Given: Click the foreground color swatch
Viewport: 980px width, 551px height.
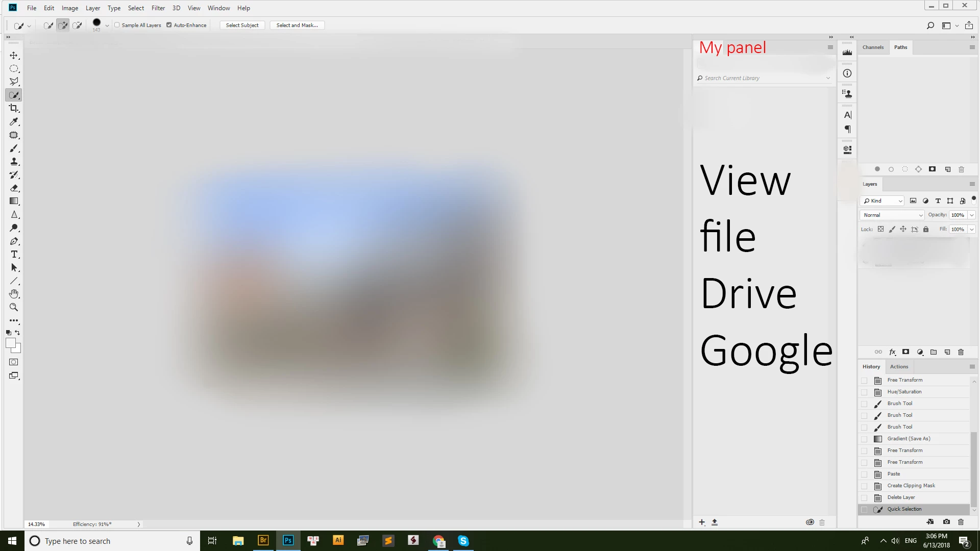Looking at the screenshot, I should [x=10, y=343].
